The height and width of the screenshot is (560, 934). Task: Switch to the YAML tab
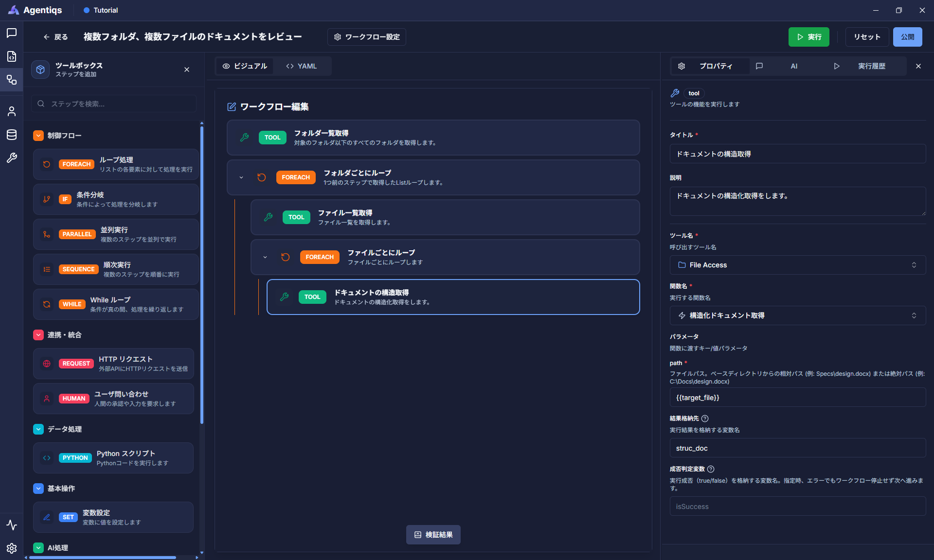pyautogui.click(x=302, y=66)
